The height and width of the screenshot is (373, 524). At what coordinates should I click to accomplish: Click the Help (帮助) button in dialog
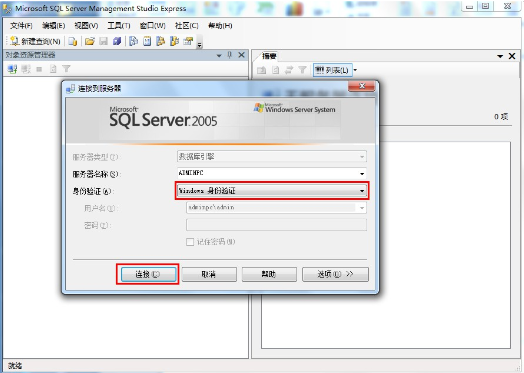pos(269,274)
